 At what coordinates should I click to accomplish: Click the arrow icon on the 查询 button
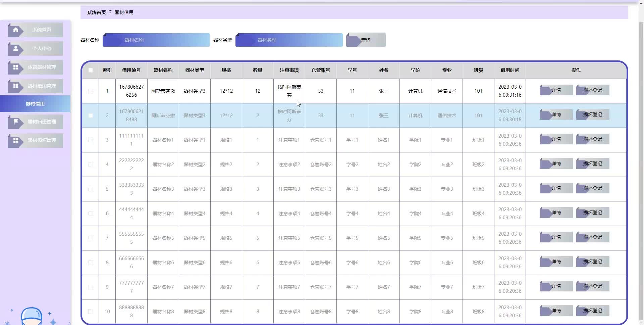[x=353, y=40]
